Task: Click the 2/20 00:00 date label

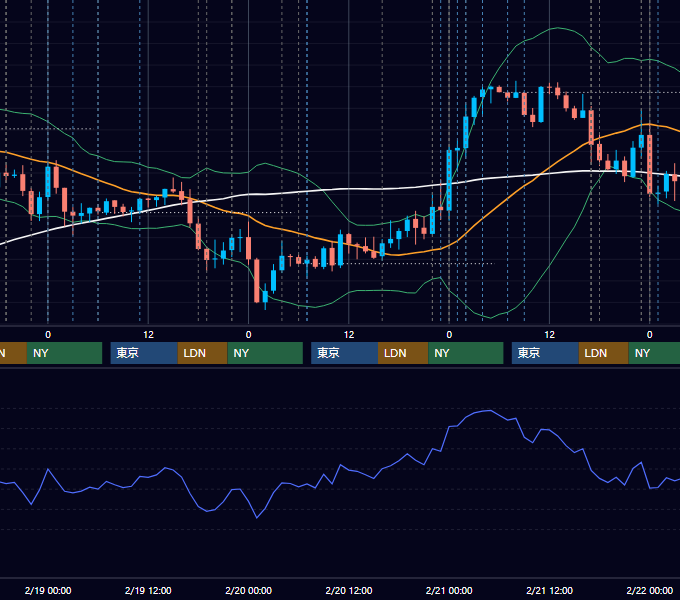Action: (x=248, y=590)
